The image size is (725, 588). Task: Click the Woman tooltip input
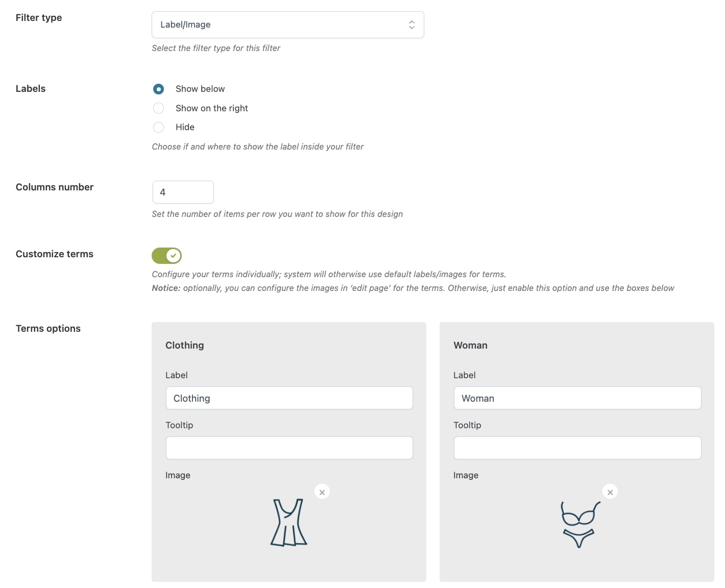pyautogui.click(x=577, y=448)
